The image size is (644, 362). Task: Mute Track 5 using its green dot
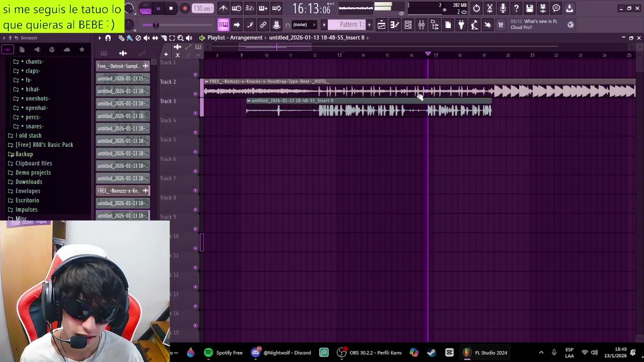click(x=195, y=152)
